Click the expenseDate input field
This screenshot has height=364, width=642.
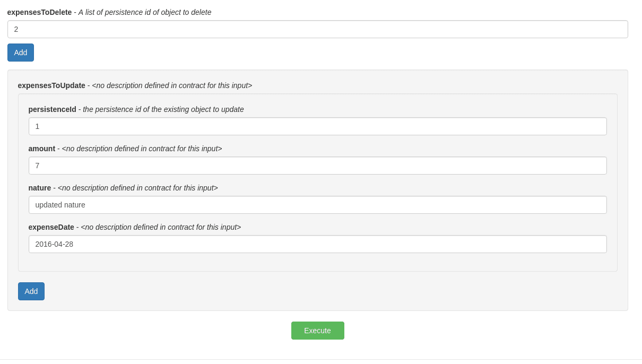coord(317,244)
